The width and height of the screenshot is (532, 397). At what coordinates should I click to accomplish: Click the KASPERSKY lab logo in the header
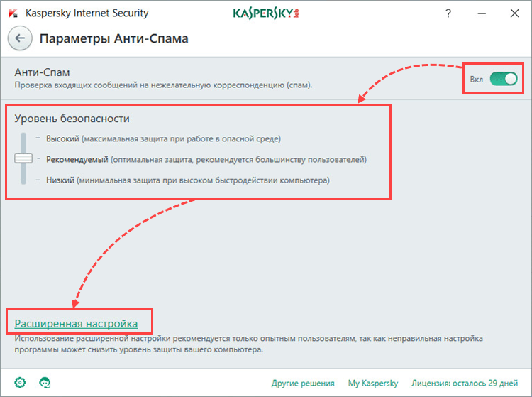point(266,13)
